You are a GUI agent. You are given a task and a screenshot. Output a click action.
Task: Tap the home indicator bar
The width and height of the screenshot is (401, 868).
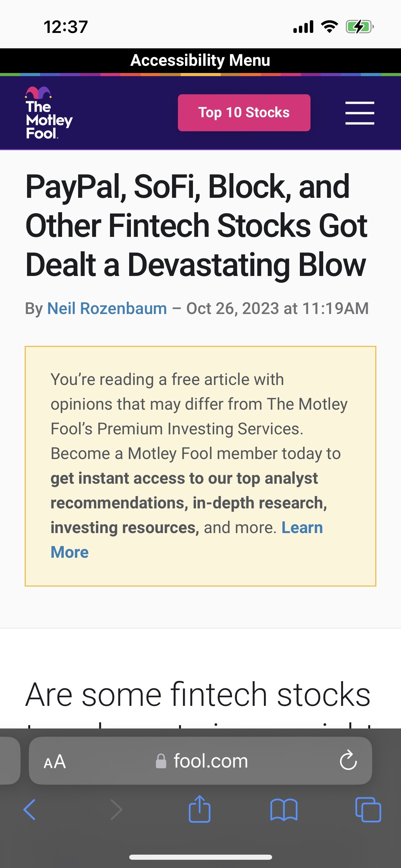click(x=200, y=857)
